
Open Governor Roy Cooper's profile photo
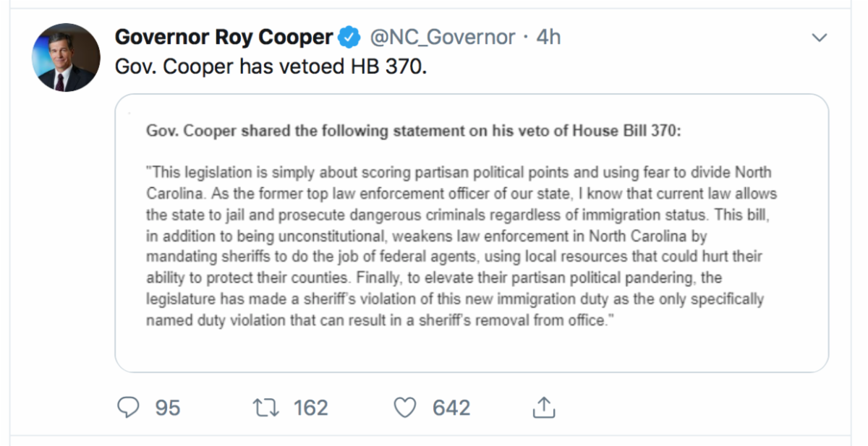click(x=66, y=58)
